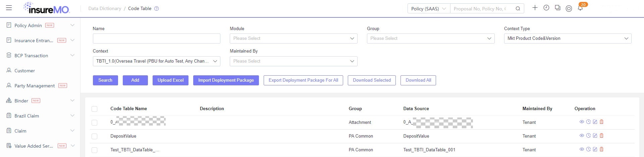This screenshot has width=644, height=157.
Task: Click the Binder sidebar icon
Action: pos(9,100)
